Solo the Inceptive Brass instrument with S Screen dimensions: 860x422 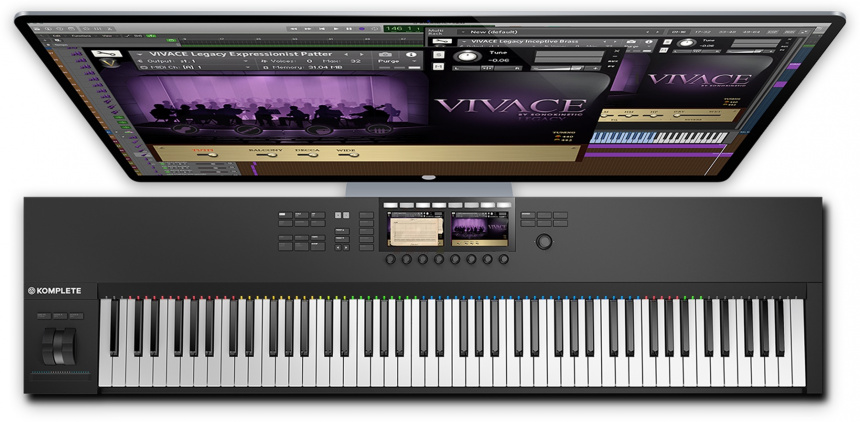(x=667, y=42)
